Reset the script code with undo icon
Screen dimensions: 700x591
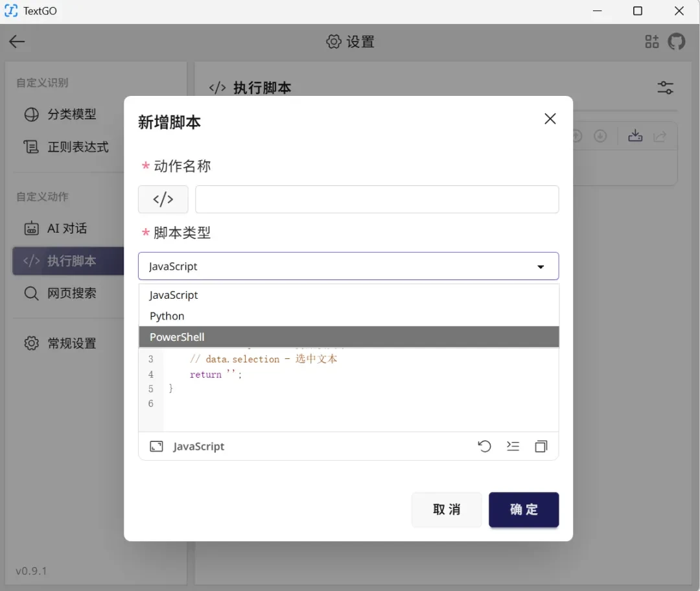click(484, 446)
